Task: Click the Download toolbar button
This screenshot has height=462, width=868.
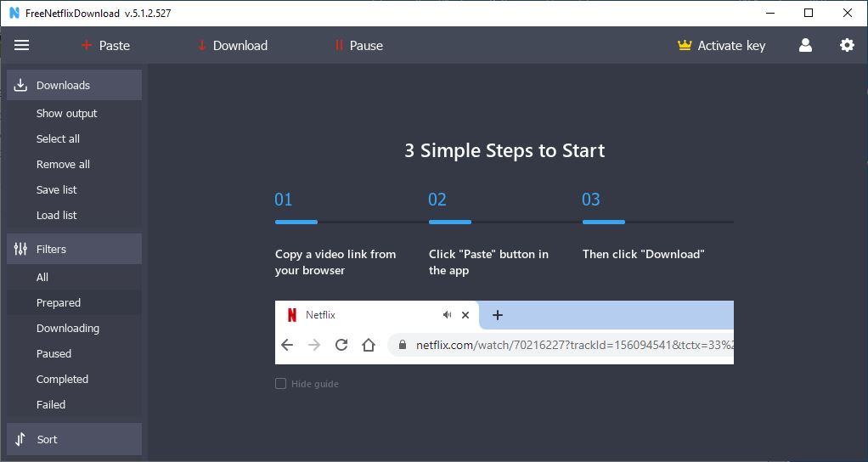Action: pos(233,45)
